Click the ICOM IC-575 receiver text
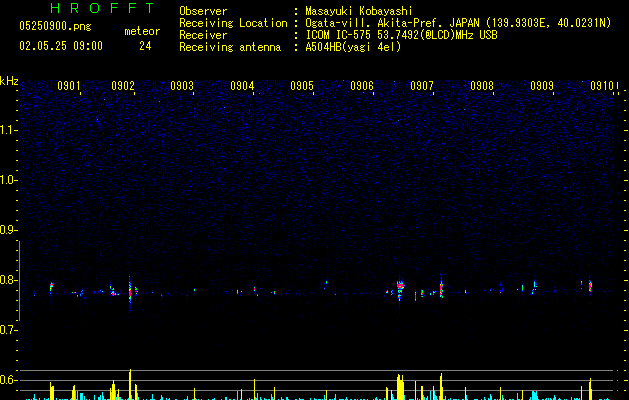Image resolution: width=629 pixels, height=400 pixels. click(x=401, y=35)
